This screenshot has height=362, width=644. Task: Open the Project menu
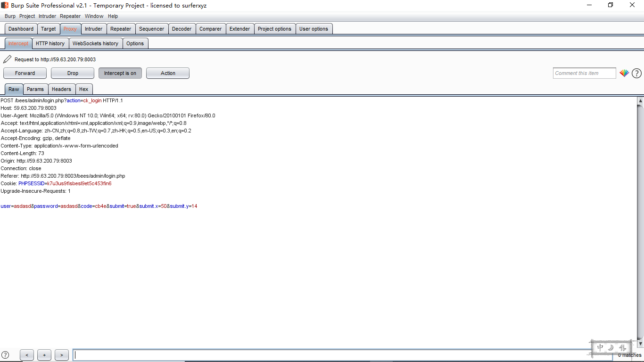[27, 16]
